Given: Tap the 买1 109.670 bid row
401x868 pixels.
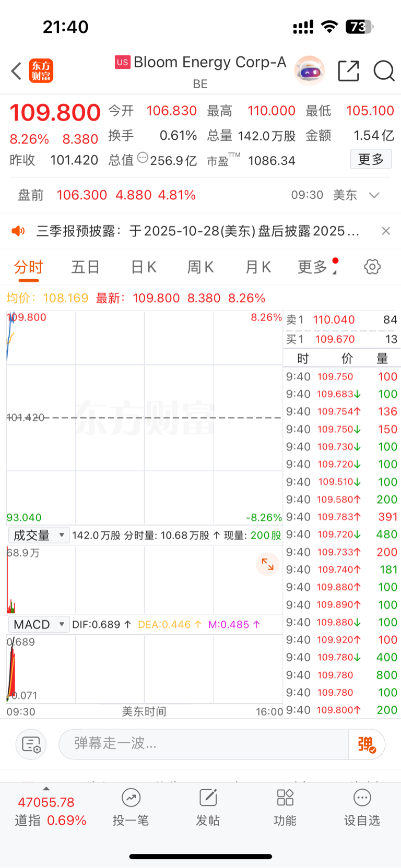Looking at the screenshot, I should click(x=341, y=339).
